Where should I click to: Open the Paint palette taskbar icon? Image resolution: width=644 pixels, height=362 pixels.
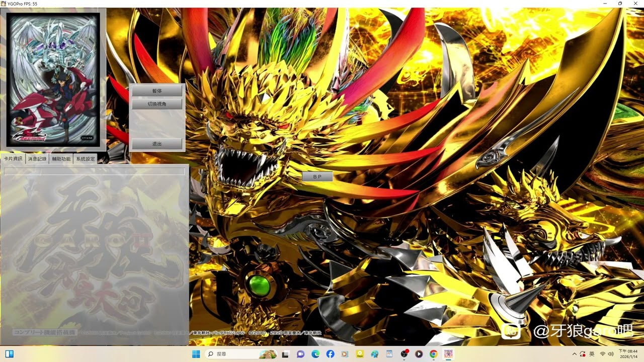pyautogui.click(x=374, y=354)
